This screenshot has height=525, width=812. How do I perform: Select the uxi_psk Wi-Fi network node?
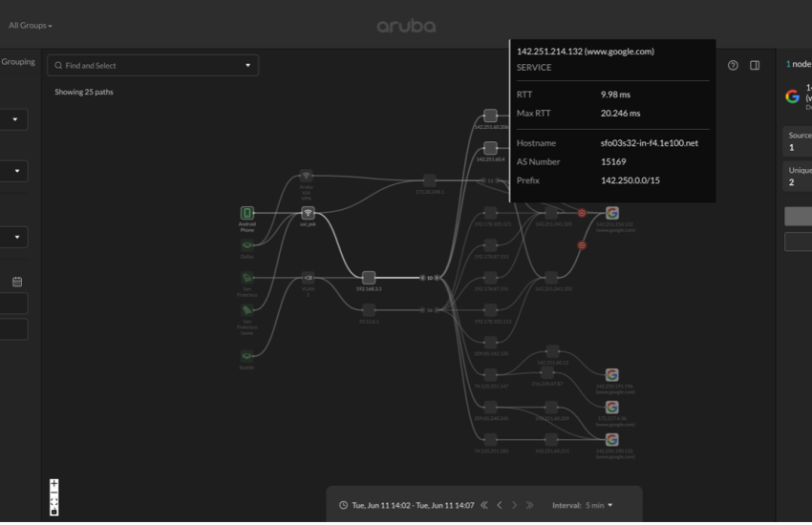308,214
